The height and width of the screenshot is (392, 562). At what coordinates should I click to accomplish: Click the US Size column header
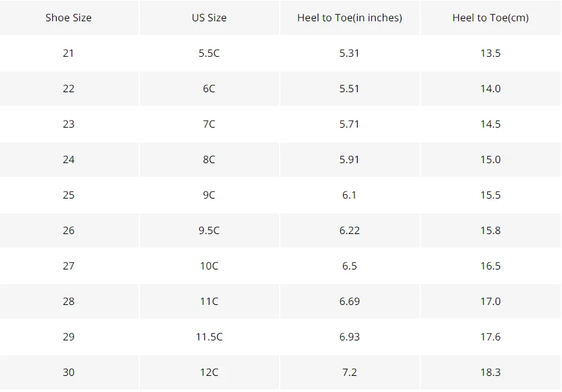point(209,17)
